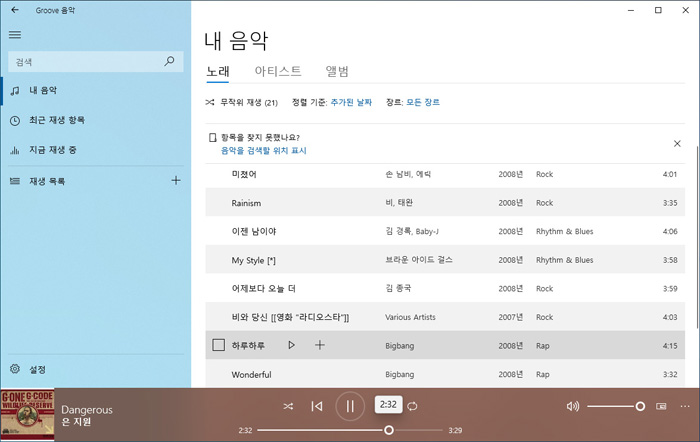
Task: Dismiss the 항목을 찾지 못했나요 notice
Action: coord(677,143)
